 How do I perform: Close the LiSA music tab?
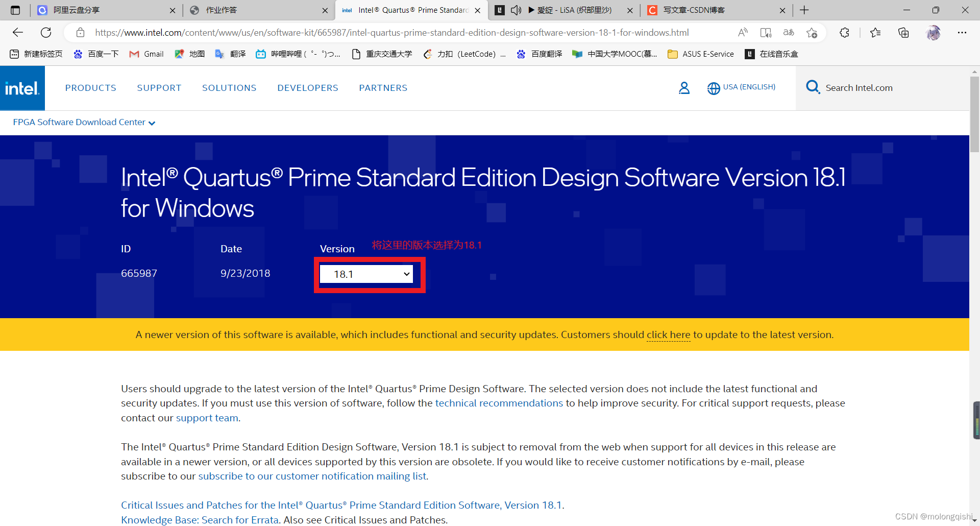point(630,10)
